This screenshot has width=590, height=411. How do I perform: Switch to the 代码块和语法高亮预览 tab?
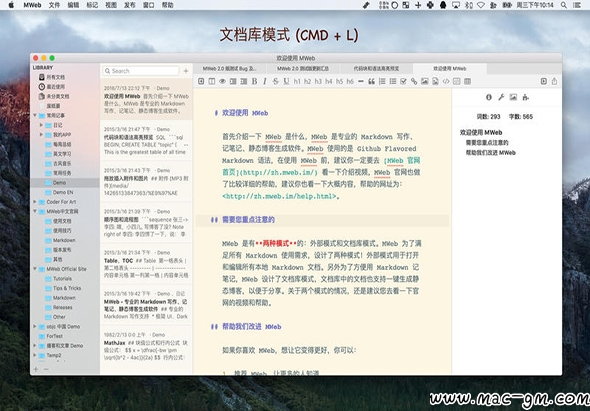coord(376,68)
